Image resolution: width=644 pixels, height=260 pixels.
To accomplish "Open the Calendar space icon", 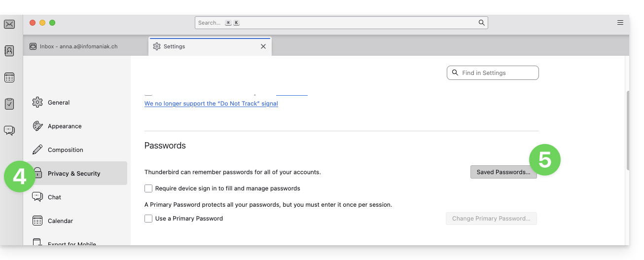I will click(x=9, y=77).
